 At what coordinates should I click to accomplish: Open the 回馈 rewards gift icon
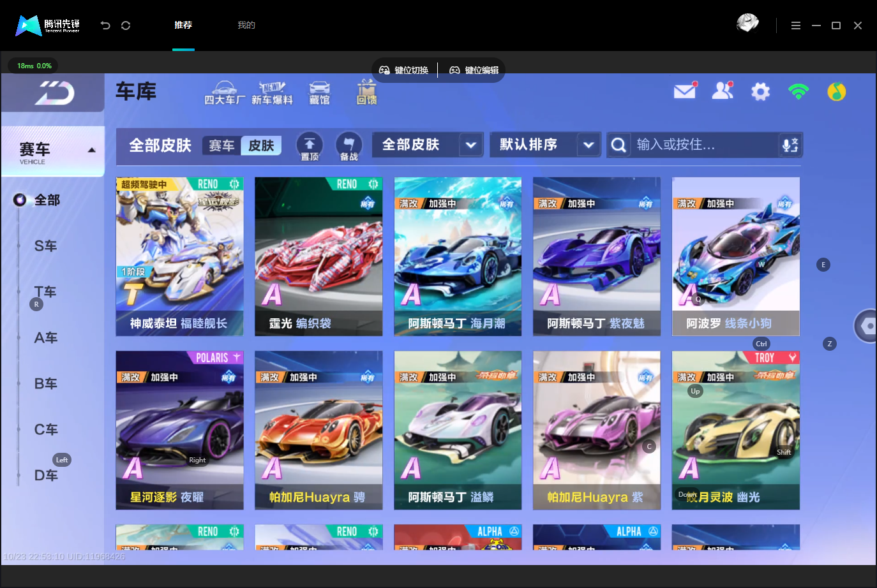[x=366, y=92]
